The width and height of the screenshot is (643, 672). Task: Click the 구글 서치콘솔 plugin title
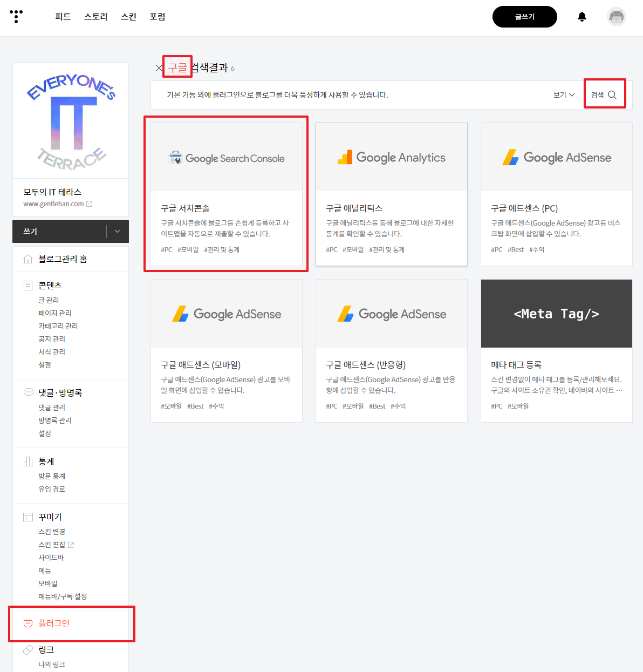[185, 208]
